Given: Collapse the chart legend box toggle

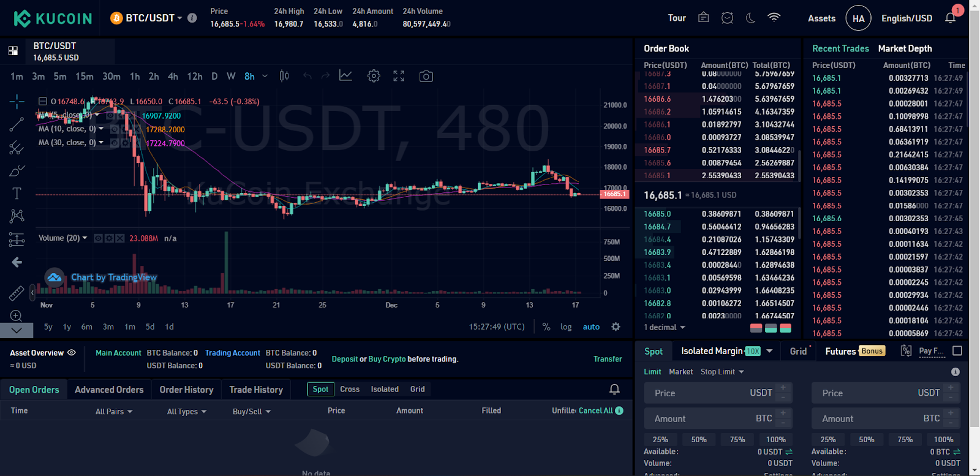Looking at the screenshot, I should click(42, 102).
